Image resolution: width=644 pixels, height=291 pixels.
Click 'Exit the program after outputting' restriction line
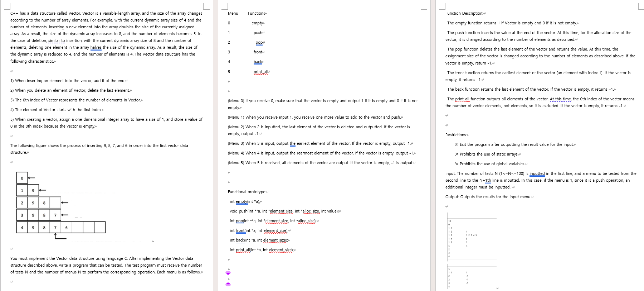pos(514,144)
